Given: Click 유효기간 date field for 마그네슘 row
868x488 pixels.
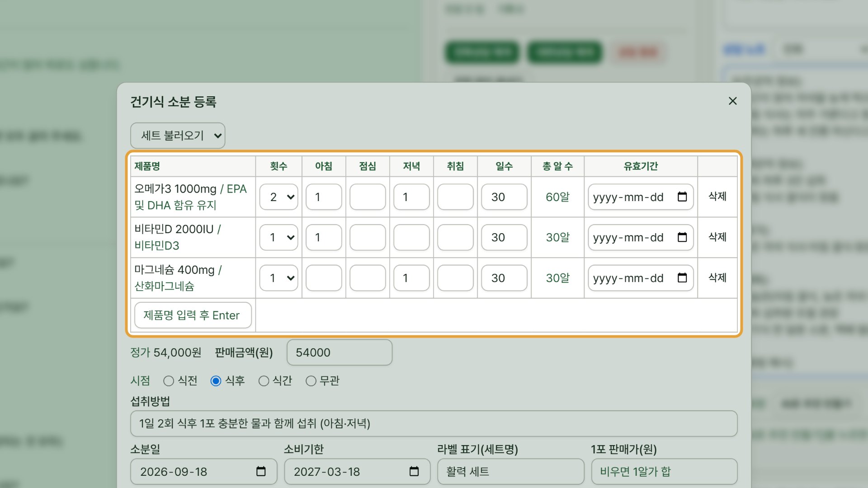Looking at the screenshot, I should [x=641, y=278].
